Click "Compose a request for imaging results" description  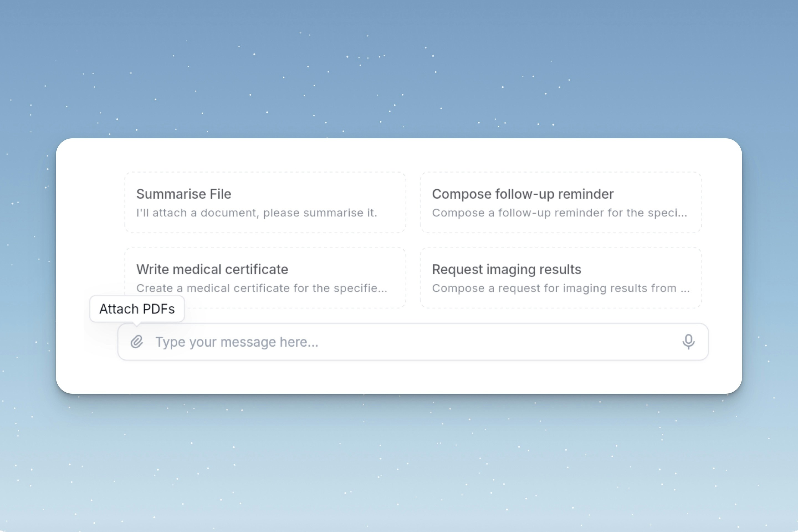[561, 288]
